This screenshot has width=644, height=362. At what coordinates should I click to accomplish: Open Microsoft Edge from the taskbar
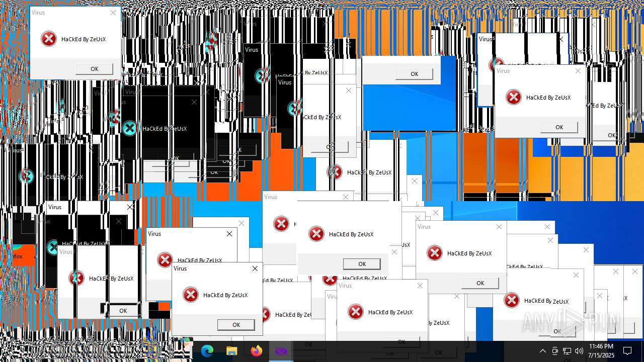[207, 351]
